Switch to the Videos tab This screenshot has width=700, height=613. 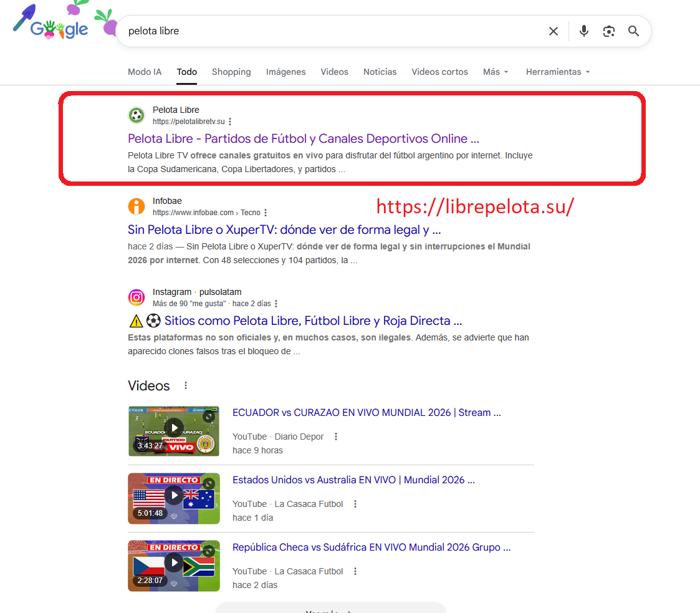pos(334,72)
